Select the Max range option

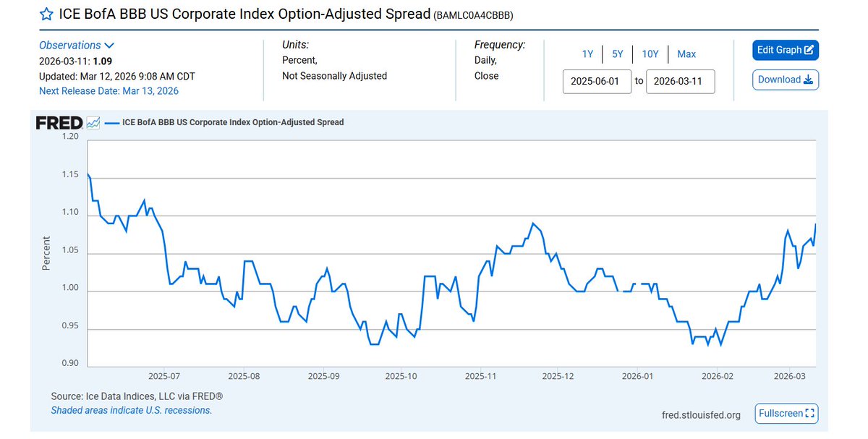coord(686,54)
